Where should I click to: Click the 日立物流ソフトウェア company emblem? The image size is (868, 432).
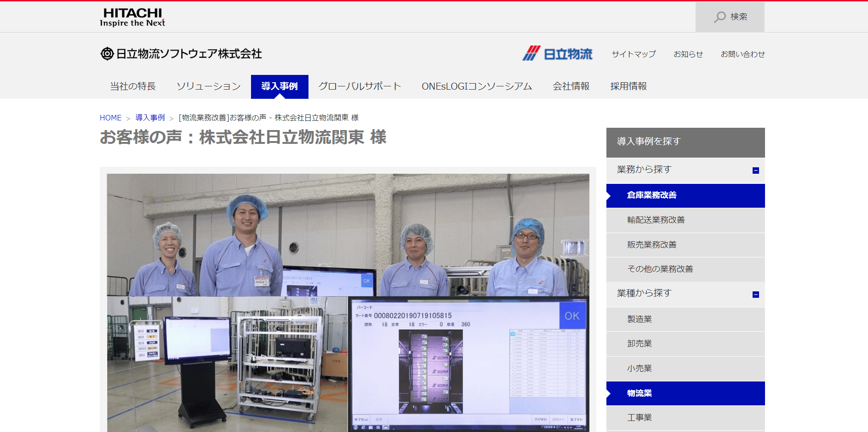click(x=107, y=54)
